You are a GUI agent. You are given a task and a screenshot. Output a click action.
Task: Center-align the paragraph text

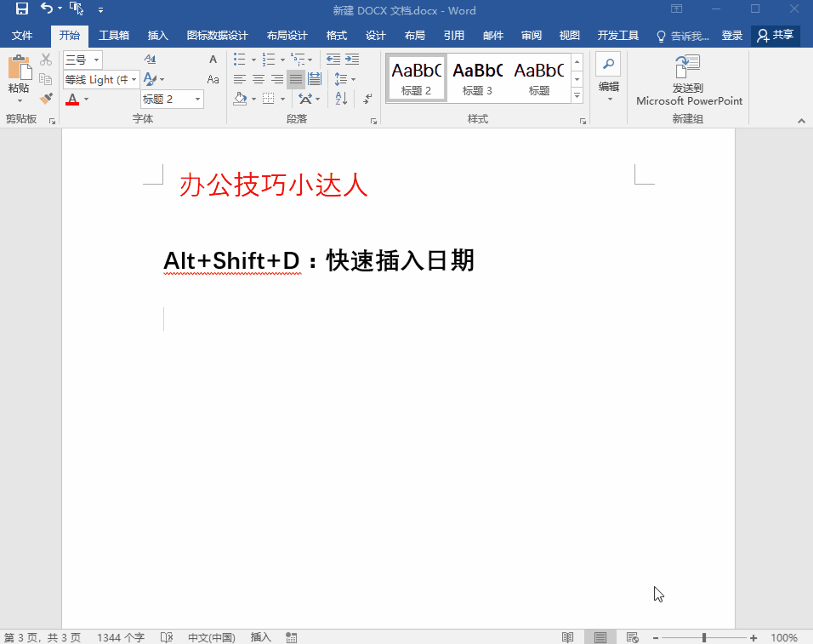click(259, 79)
